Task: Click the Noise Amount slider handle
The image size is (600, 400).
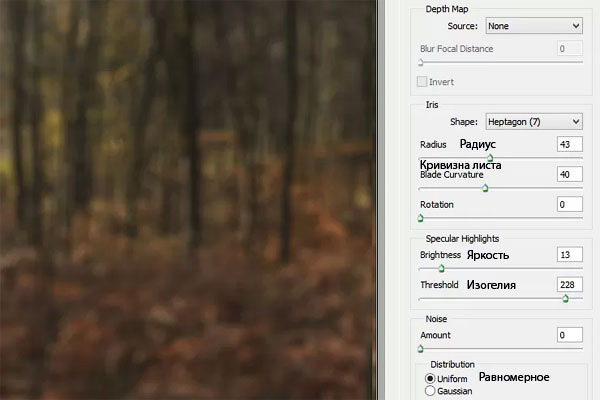Action: (421, 349)
